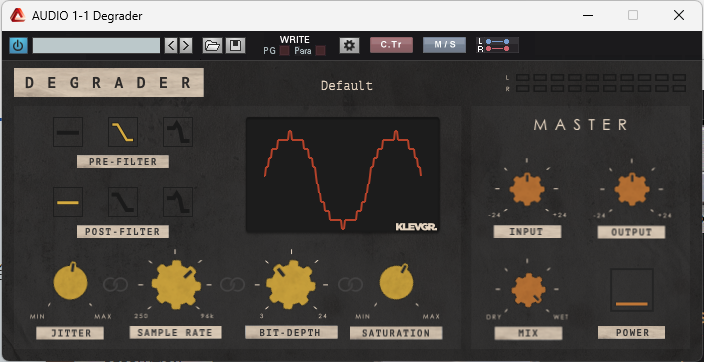The image size is (704, 362).
Task: Click the POWER label
Action: tap(631, 333)
